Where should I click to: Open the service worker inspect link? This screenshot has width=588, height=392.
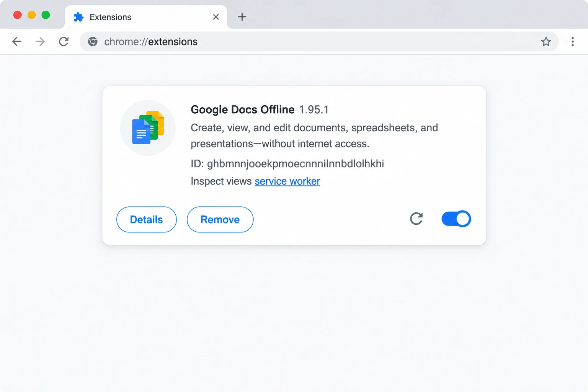click(x=287, y=181)
